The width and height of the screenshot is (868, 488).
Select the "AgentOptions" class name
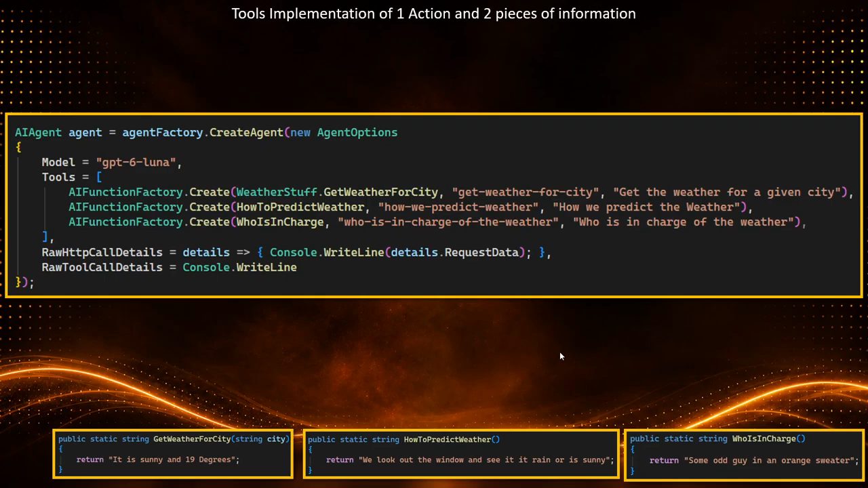pyautogui.click(x=357, y=133)
